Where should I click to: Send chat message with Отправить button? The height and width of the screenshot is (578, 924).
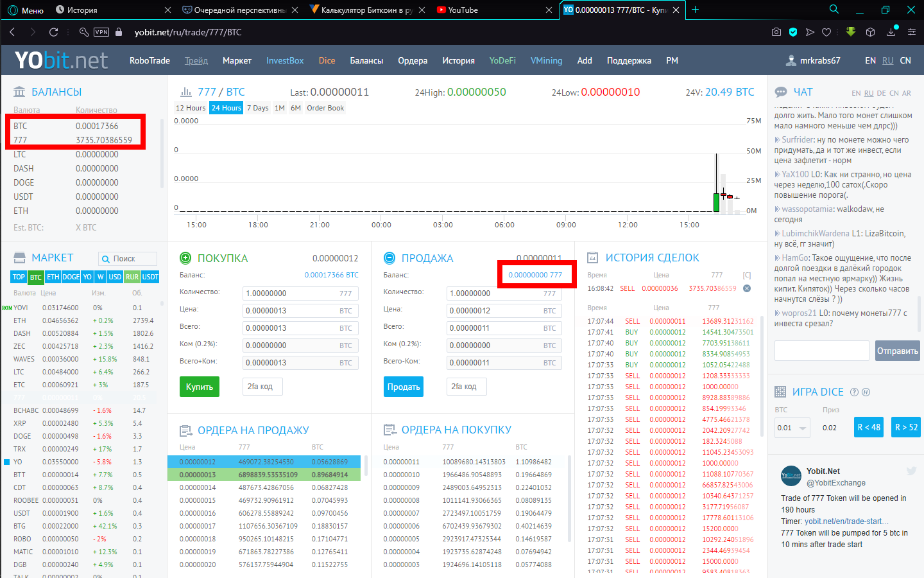coord(898,351)
